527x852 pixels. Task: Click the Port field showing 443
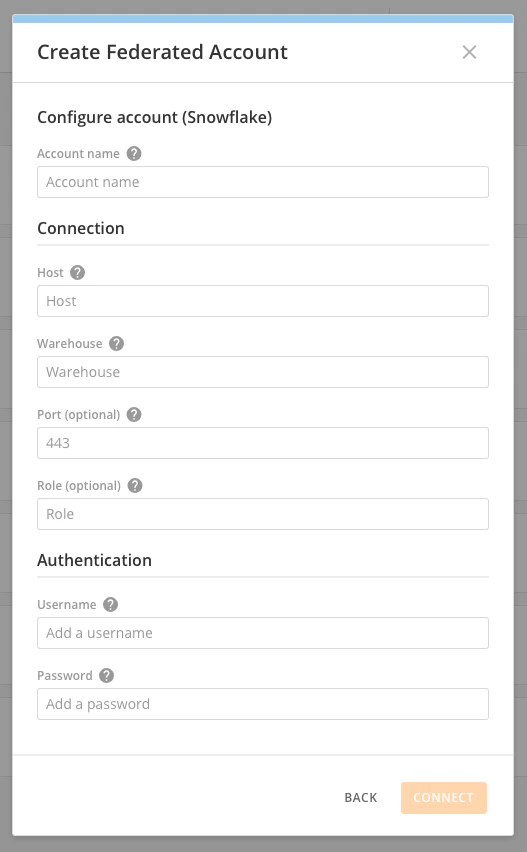pyautogui.click(x=263, y=443)
